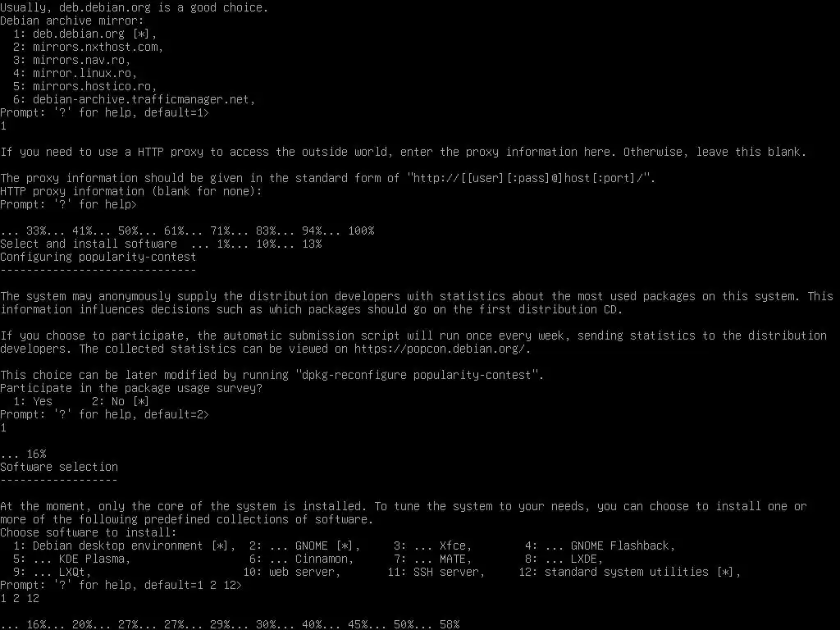Choose the mirrors.nav.ro mirror line

[x=72, y=60]
